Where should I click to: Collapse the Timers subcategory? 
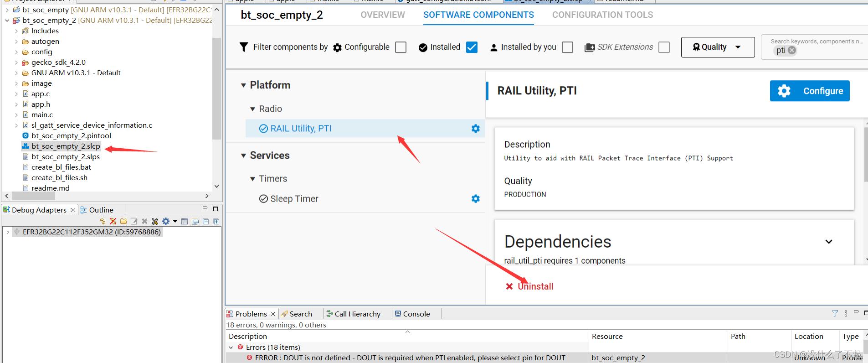[x=252, y=179]
